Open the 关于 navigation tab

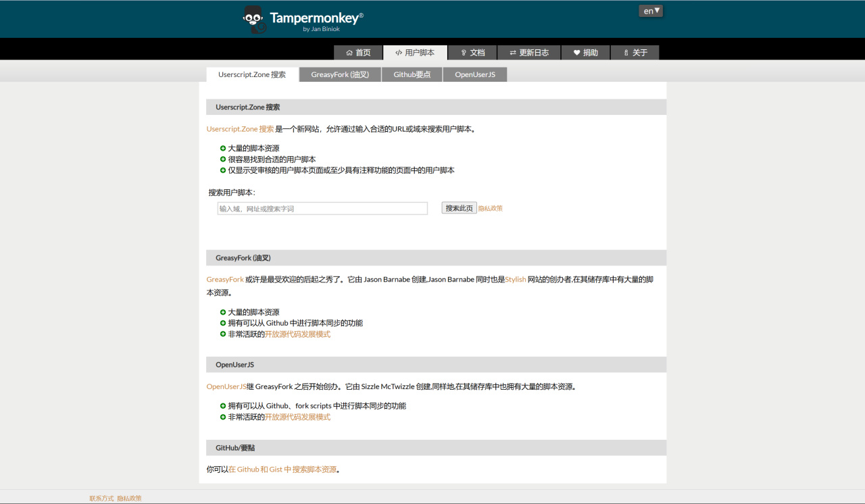tap(635, 53)
